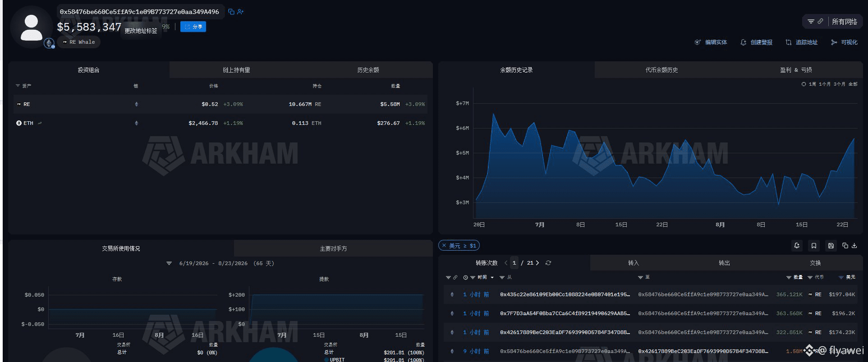Click the crosshair icon beside chart ranges
This screenshot has height=362, width=868.
pyautogui.click(x=804, y=84)
